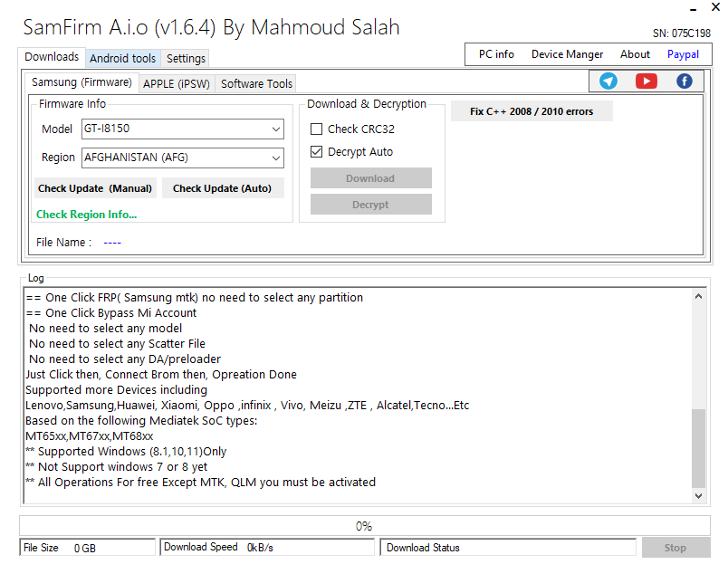The height and width of the screenshot is (574, 728).
Task: Switch to the Android tools tab
Action: [x=122, y=59]
